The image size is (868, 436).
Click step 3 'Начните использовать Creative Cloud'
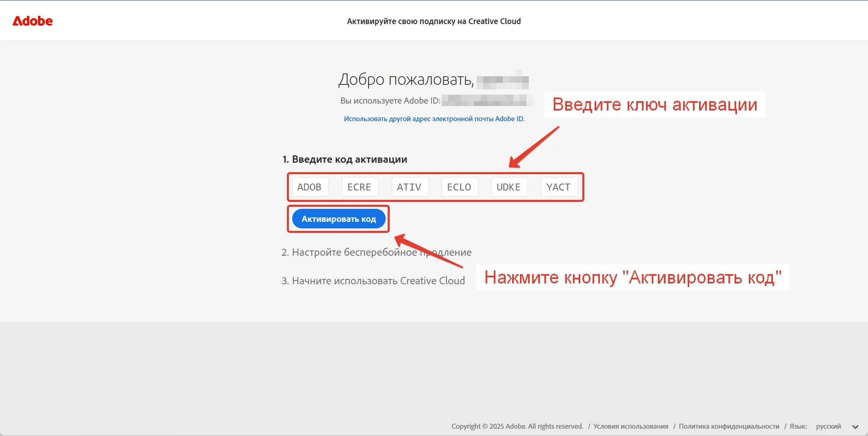(373, 281)
